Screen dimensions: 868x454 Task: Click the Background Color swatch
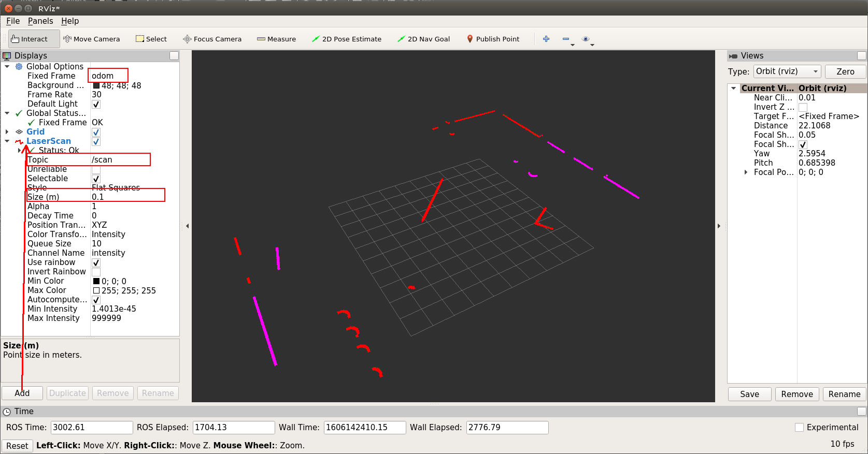coord(96,85)
